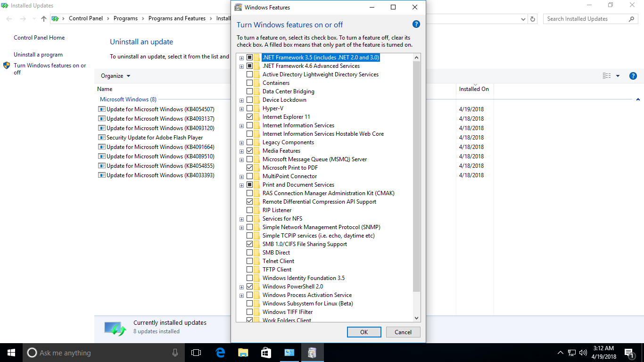This screenshot has width=644, height=362.
Task: Click the refresh icon next to the address bar
Action: point(533,19)
